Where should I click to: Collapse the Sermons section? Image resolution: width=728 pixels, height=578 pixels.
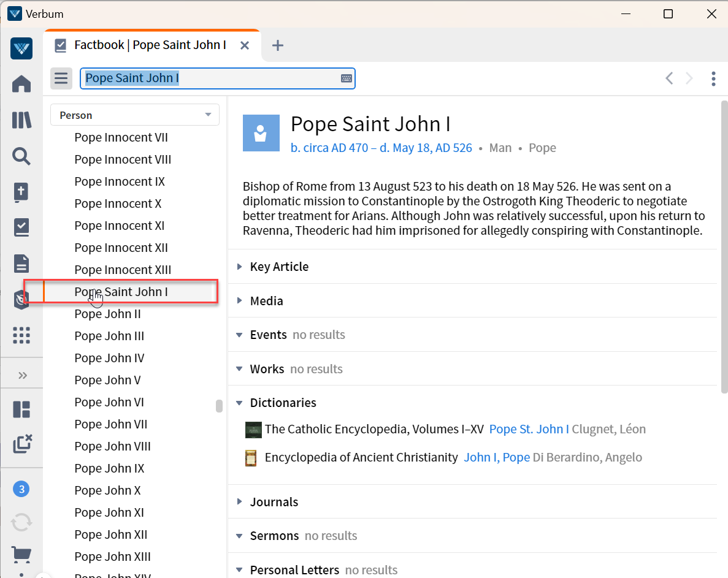point(239,536)
